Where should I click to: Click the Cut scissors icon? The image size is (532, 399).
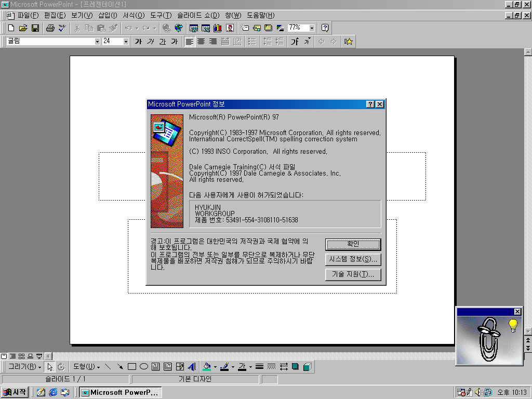coord(77,28)
